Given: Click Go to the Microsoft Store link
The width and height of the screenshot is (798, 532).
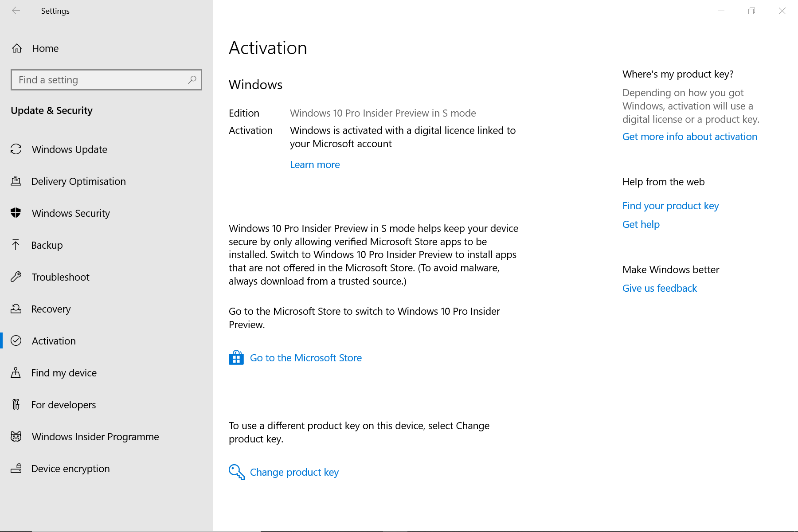Looking at the screenshot, I should (x=306, y=358).
